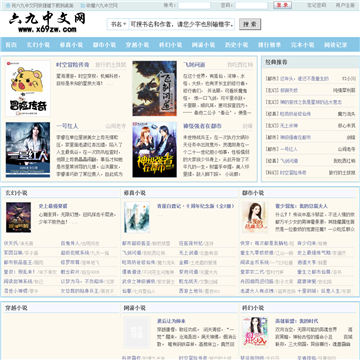Open the featured cover under 科幻小说 lower section

click(255, 332)
